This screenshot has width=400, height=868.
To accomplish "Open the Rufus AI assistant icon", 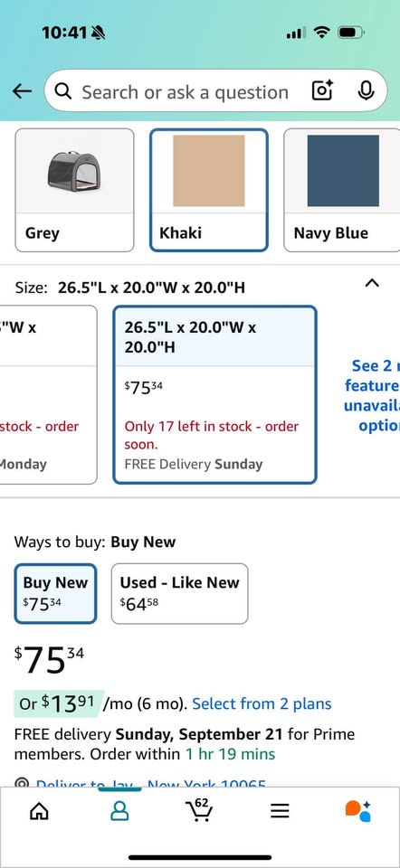I will coord(357,811).
